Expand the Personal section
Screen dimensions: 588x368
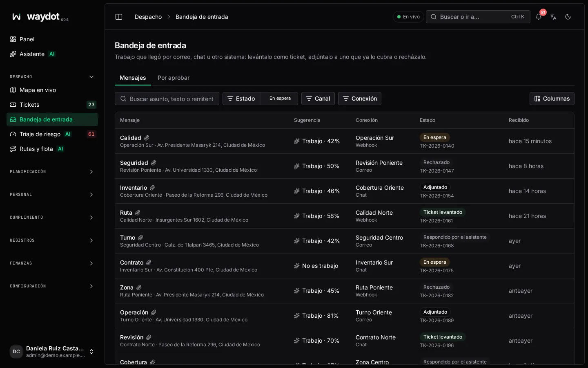pos(52,195)
